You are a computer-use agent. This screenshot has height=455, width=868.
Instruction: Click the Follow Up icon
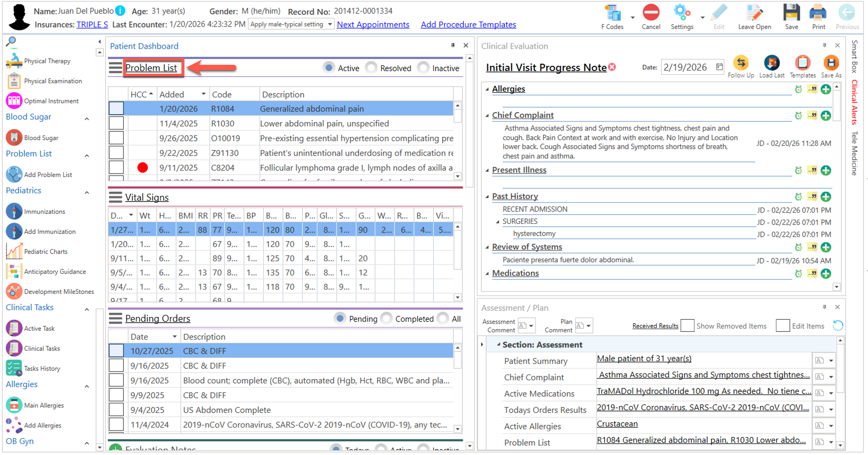[740, 63]
